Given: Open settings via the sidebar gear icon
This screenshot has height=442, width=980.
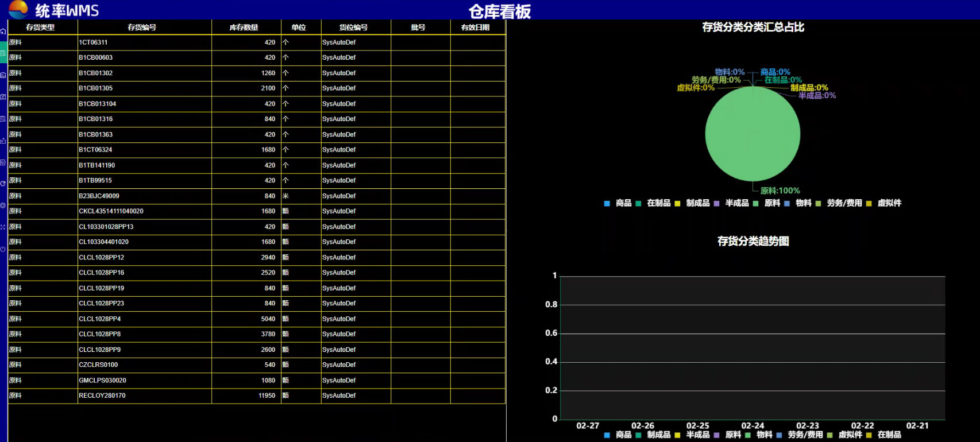Looking at the screenshot, I should [x=3, y=206].
